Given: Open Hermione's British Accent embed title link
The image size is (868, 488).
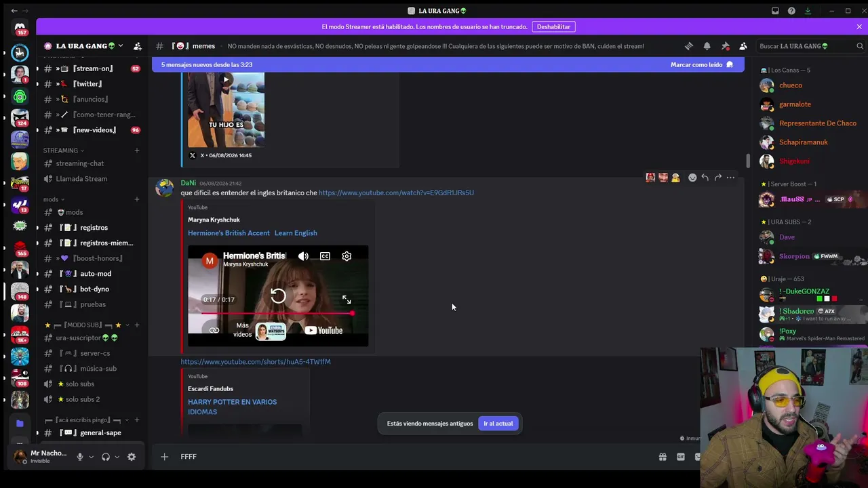Looking at the screenshot, I should tap(252, 233).
